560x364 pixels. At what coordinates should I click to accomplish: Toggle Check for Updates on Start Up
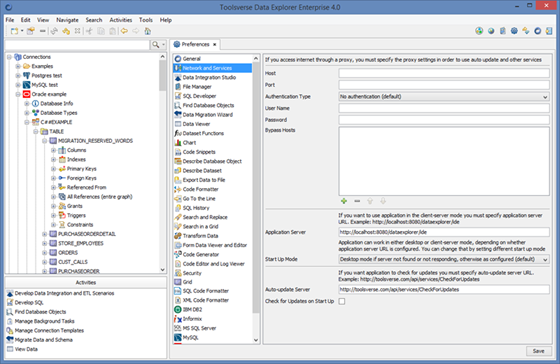click(342, 301)
